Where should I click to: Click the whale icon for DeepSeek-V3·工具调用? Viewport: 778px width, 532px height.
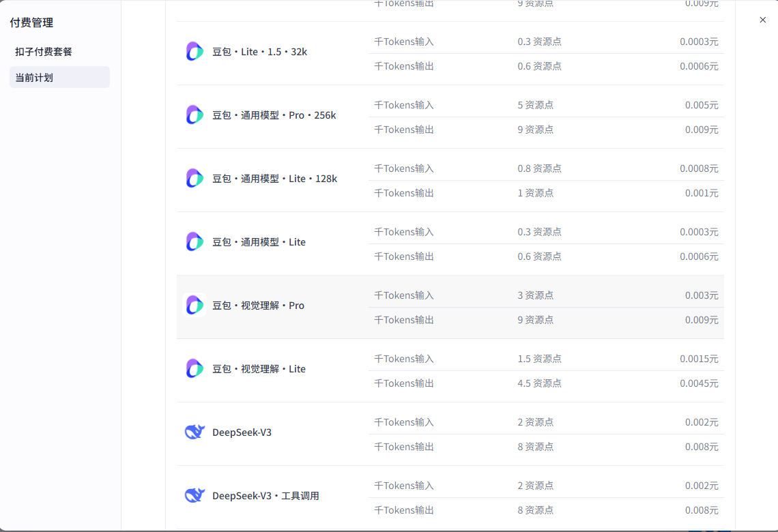point(194,496)
